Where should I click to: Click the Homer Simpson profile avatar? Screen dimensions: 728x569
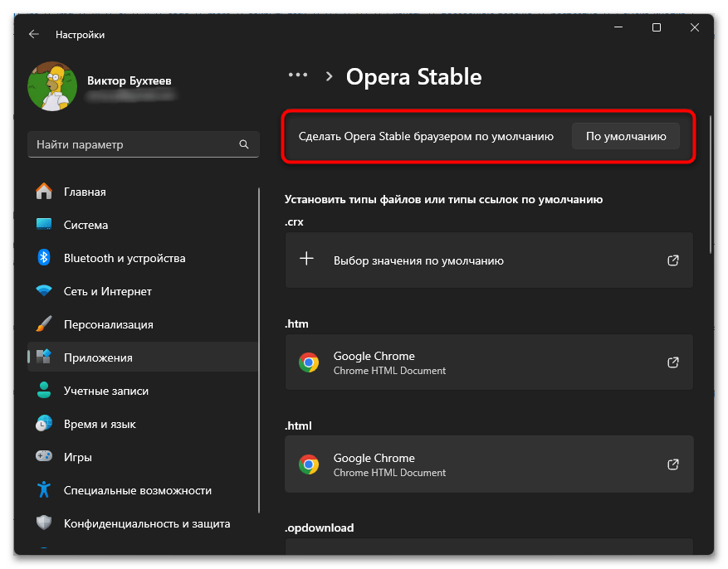click(52, 86)
